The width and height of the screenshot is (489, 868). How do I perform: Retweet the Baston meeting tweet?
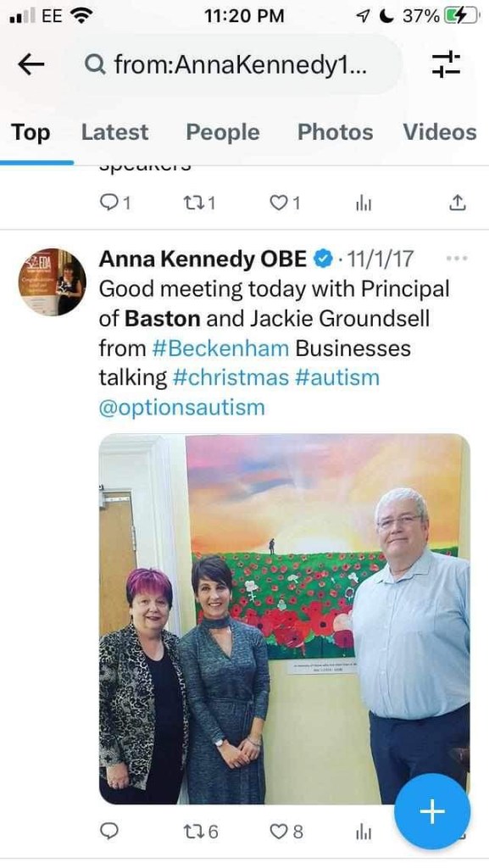coord(194,832)
